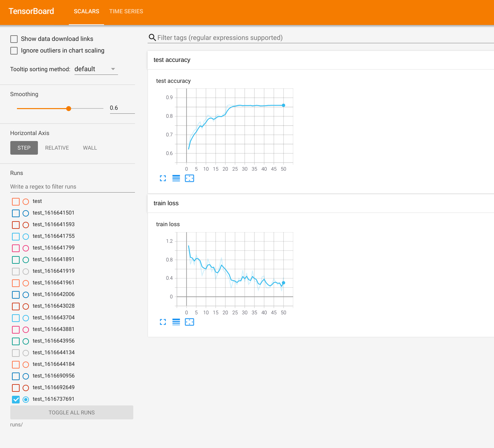Fit domain to data on test accuracy chart
The height and width of the screenshot is (448, 494).
click(x=189, y=179)
